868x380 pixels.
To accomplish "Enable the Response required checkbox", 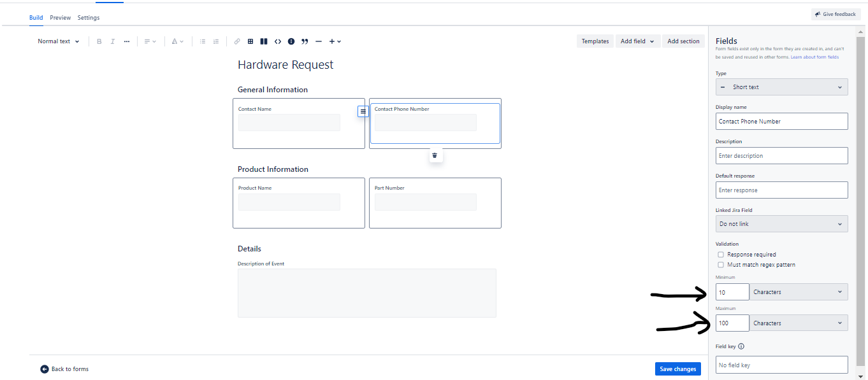I will (720, 254).
